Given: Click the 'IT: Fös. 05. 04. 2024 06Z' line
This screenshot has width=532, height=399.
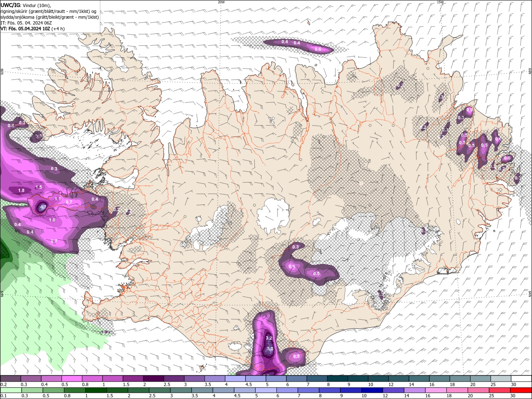Looking at the screenshot, I should coord(26,23).
